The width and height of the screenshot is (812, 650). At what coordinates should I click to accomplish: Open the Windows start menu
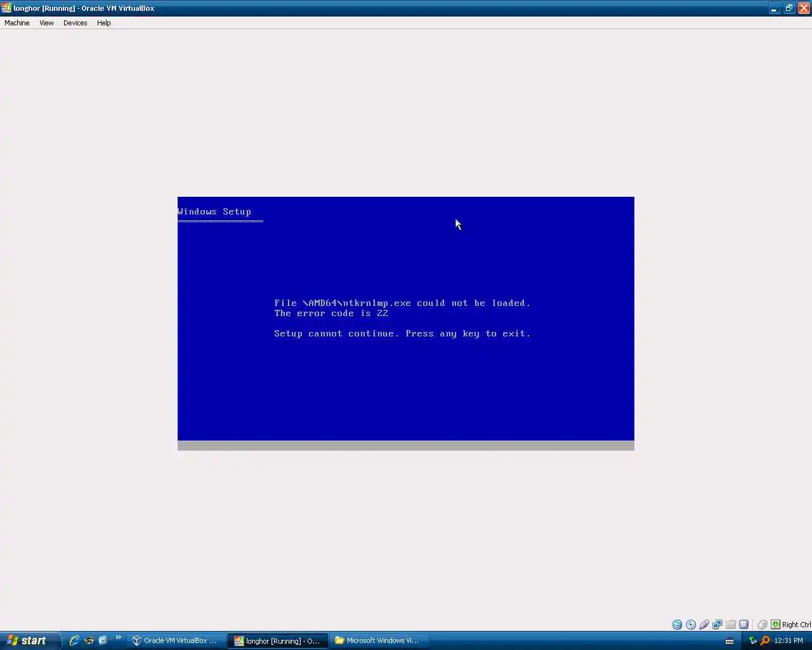coord(30,640)
